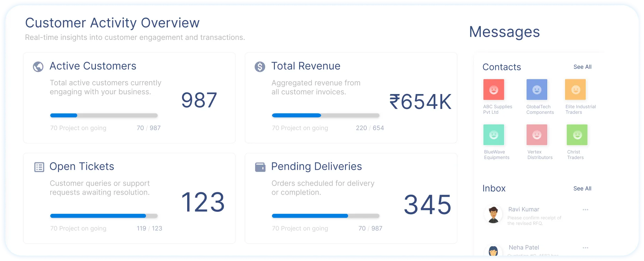Screen dimensions: 644x261
Task: Open BlueWave Equipments contact avatar
Action: point(494,135)
